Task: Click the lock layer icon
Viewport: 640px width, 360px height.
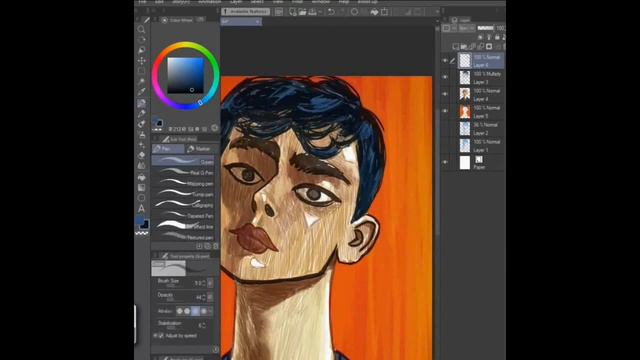Action: click(x=497, y=37)
